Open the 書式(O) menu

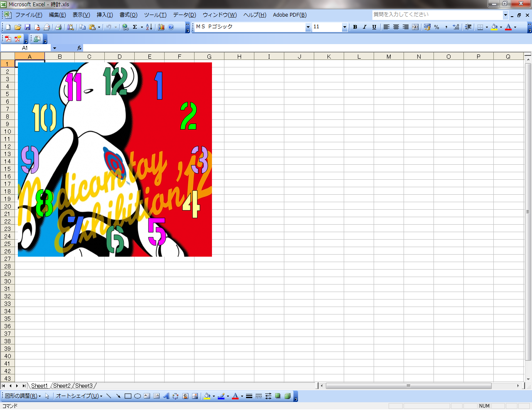128,15
